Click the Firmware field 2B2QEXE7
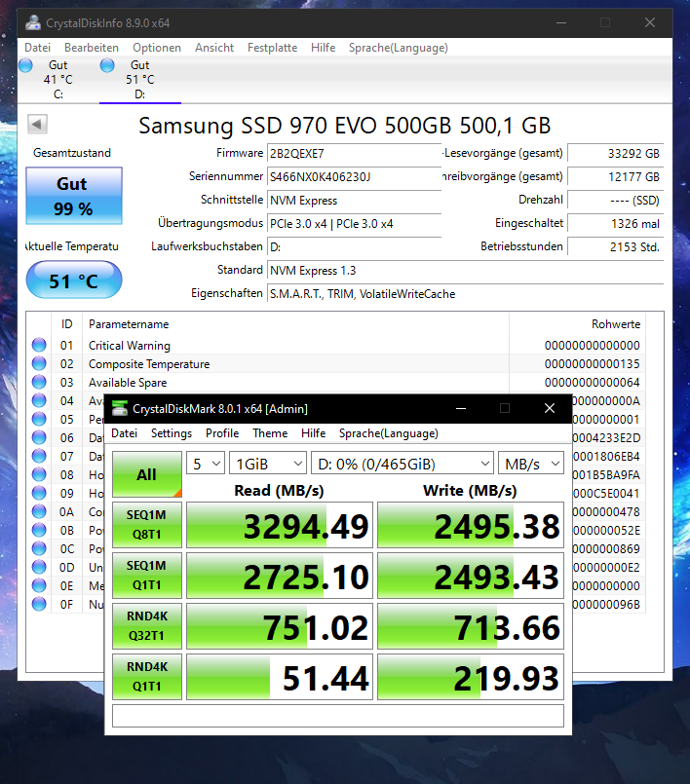Screen dimensions: 690x784 [x=354, y=153]
